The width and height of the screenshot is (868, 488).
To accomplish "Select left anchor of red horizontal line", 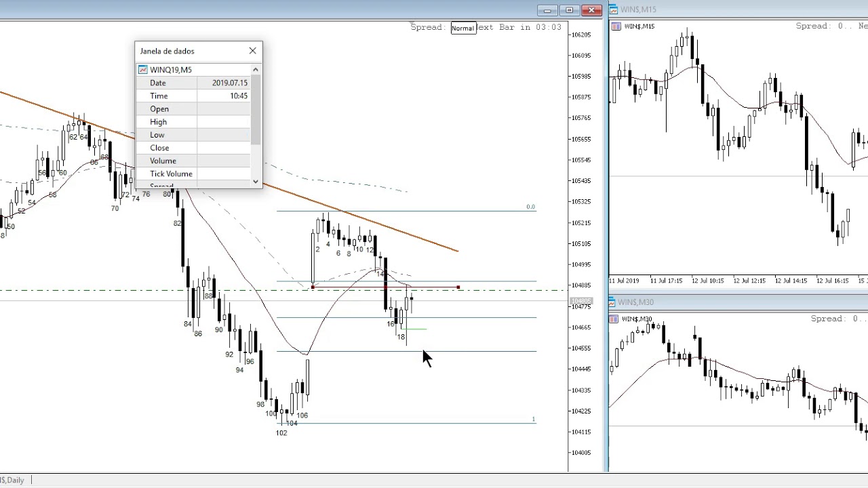I will tap(313, 287).
